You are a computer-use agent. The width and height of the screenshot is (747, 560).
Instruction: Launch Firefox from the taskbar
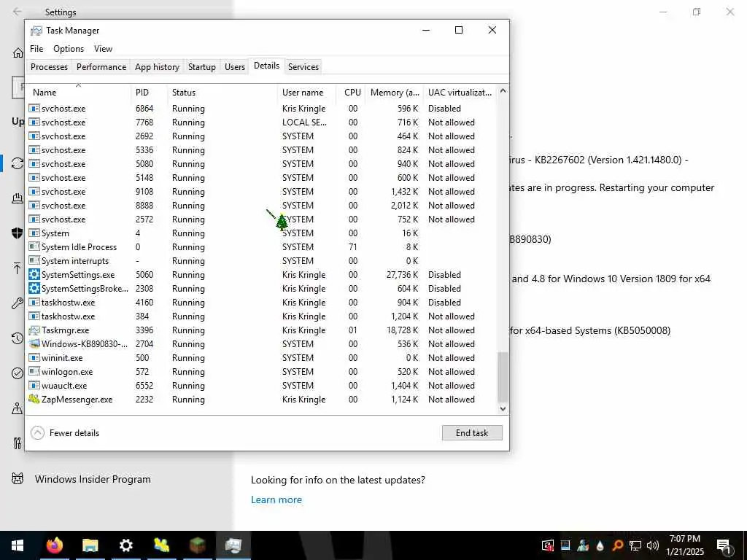click(x=54, y=545)
